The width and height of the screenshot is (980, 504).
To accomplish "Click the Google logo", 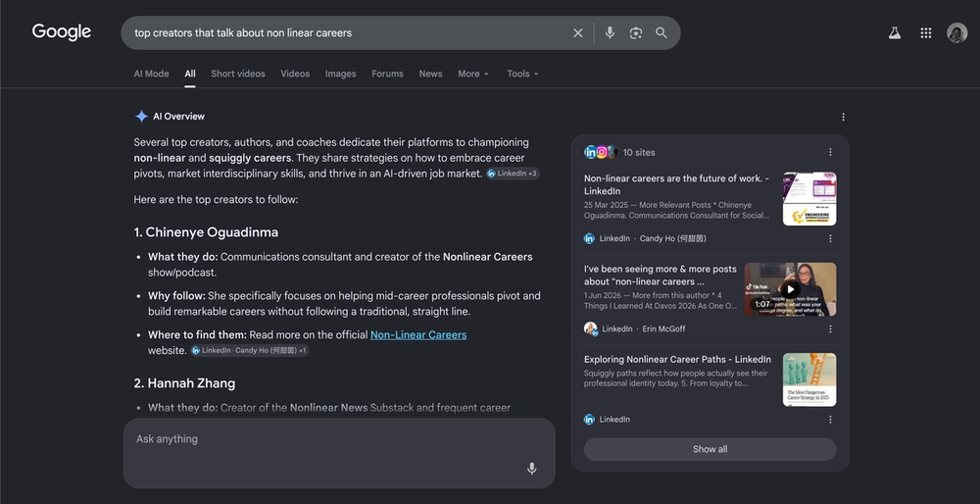I will tap(62, 32).
